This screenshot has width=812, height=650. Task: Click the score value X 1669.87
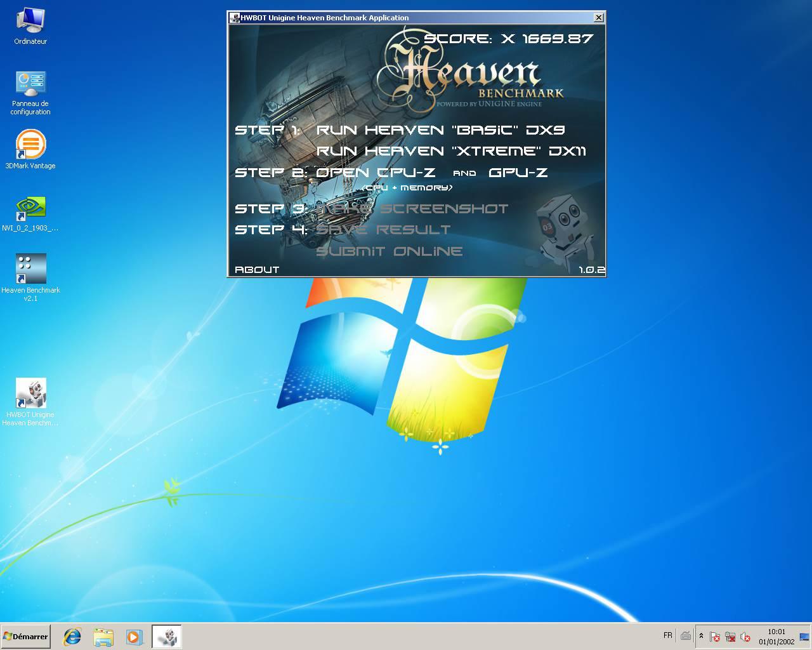tap(547, 39)
